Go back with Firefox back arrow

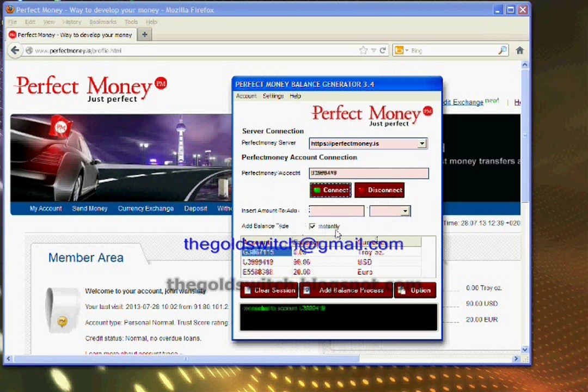click(x=15, y=50)
